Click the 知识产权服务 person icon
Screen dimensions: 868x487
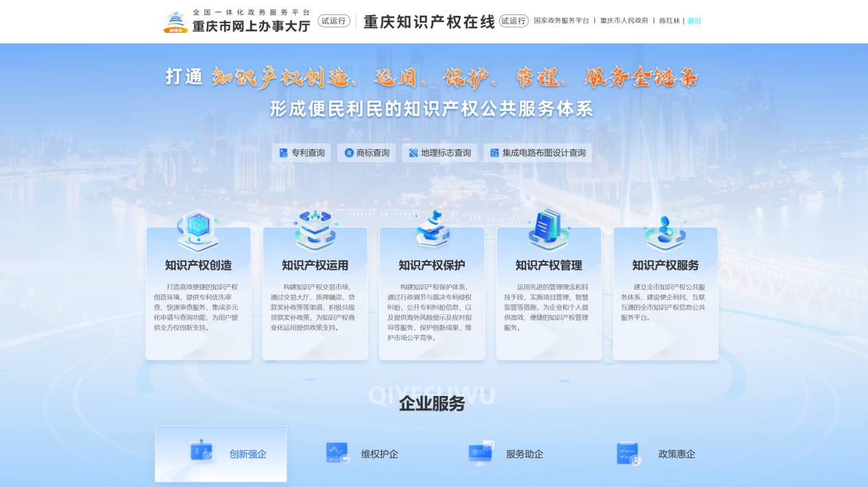(x=665, y=232)
